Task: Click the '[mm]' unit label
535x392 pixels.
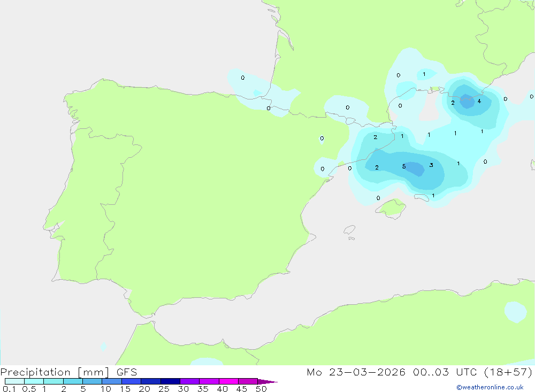Action: click(x=94, y=372)
